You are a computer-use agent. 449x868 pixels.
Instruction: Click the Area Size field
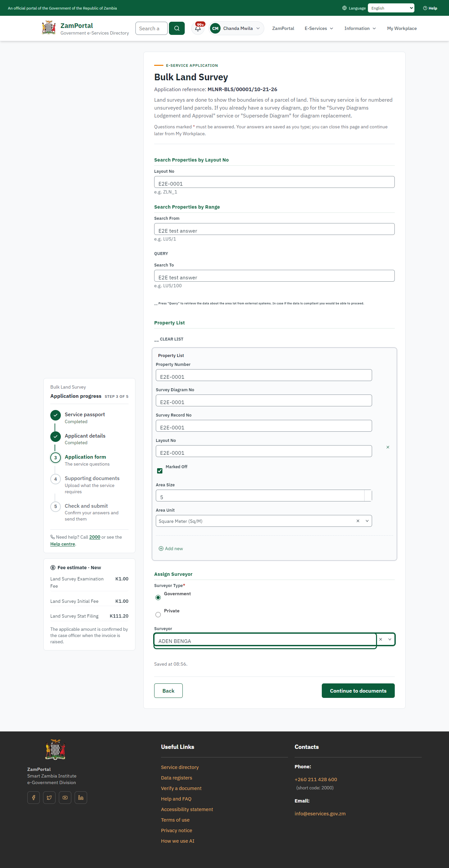click(x=264, y=496)
